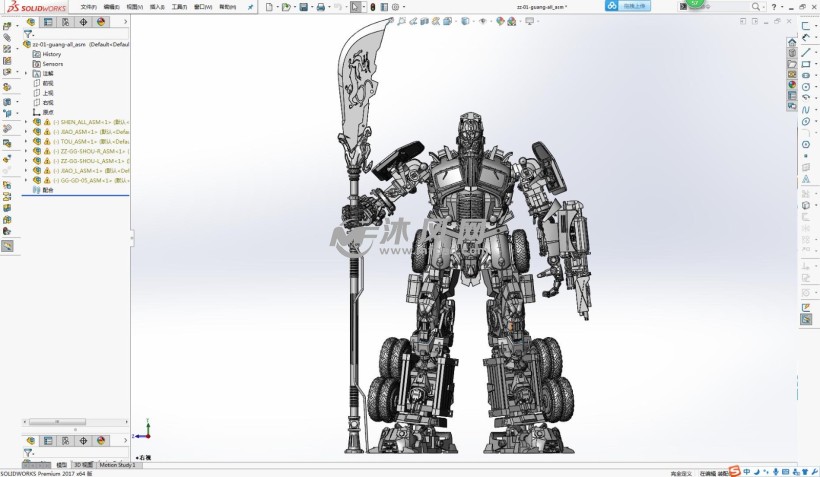
Task: Click the search magnifier icon in title bar
Action: pos(756,7)
